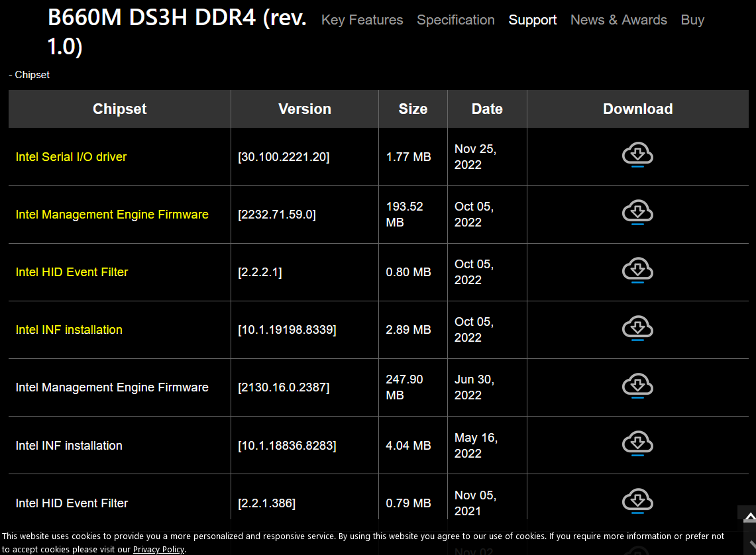756x555 pixels.
Task: Click the Intel Serial I/O driver name
Action: [71, 156]
